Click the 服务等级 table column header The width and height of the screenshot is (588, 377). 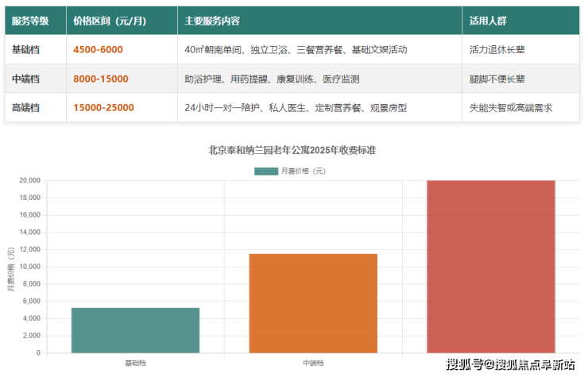[30, 21]
